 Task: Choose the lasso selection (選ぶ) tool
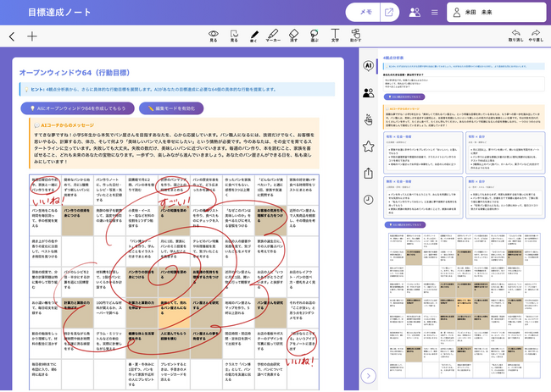pyautogui.click(x=314, y=36)
